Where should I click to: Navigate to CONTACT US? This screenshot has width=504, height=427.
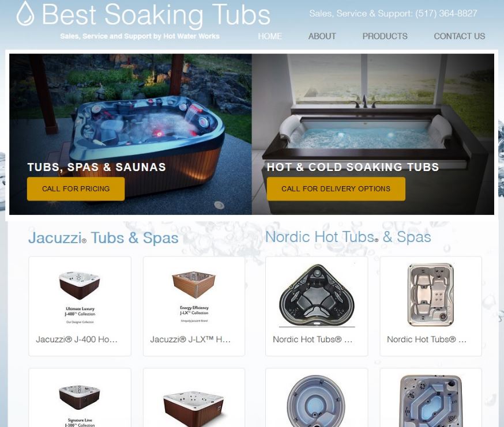460,36
